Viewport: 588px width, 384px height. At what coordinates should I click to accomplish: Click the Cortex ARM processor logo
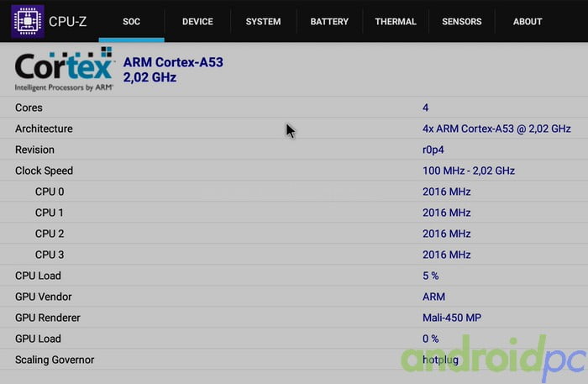coord(64,70)
